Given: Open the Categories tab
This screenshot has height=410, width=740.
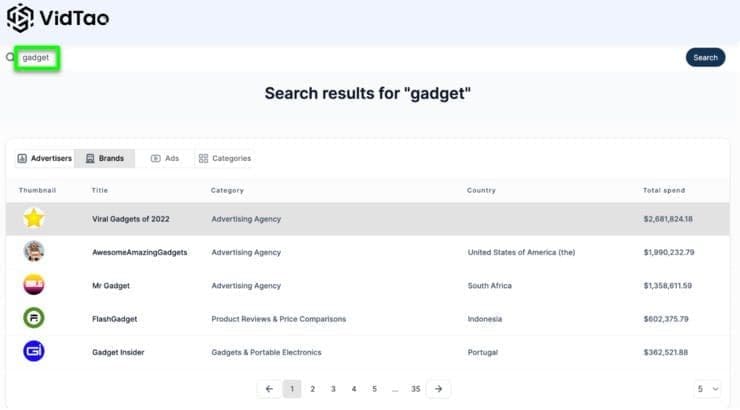Looking at the screenshot, I should click(x=225, y=159).
